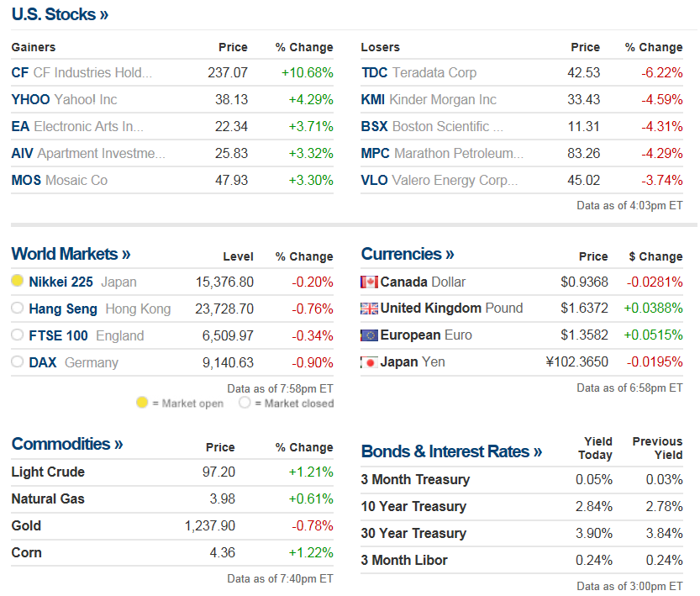Click the ¥102.3650 Yen price
The height and width of the screenshot is (596, 700).
pyautogui.click(x=576, y=362)
